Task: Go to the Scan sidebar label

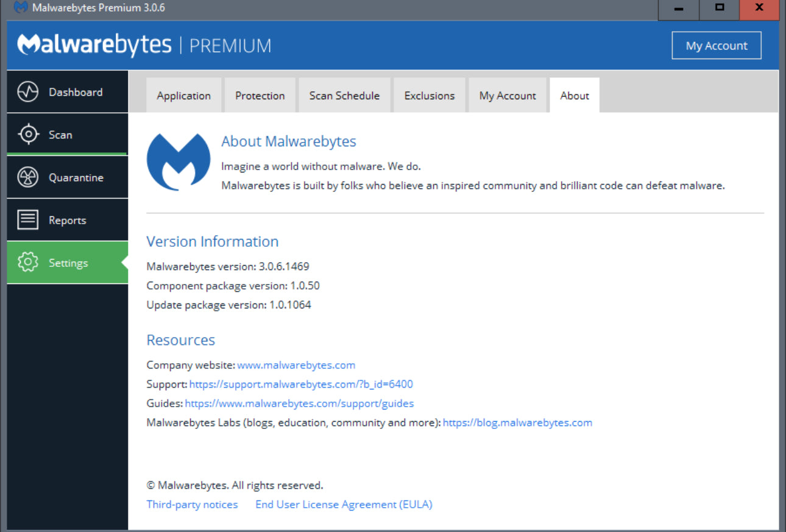Action: pyautogui.click(x=60, y=135)
